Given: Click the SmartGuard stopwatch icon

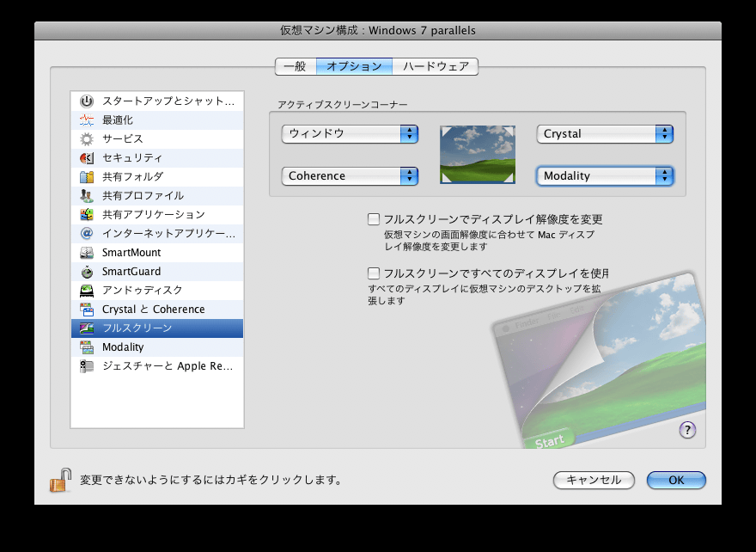Looking at the screenshot, I should coord(86,271).
